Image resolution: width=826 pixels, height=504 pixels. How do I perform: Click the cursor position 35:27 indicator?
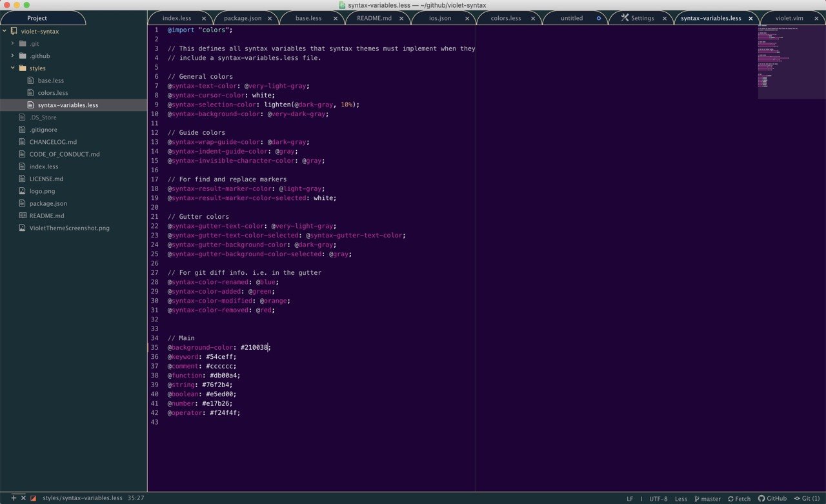tap(136, 498)
